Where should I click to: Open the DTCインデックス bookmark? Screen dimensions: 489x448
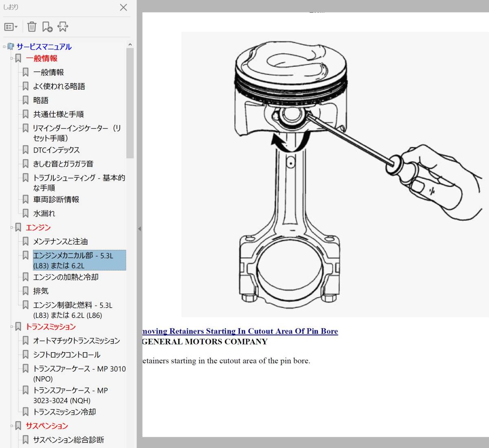coord(56,150)
